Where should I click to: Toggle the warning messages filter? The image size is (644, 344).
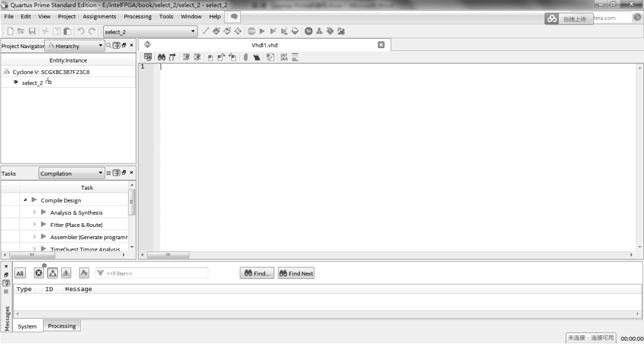(x=66, y=273)
